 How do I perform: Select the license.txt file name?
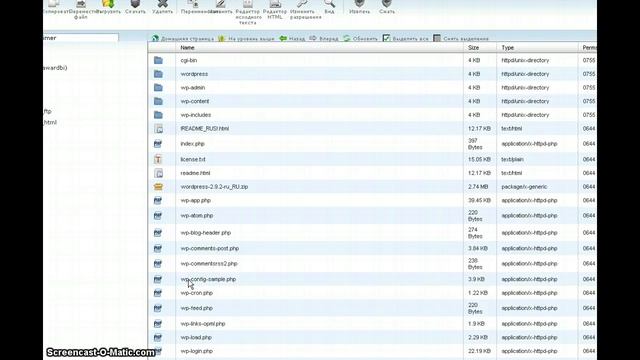pyautogui.click(x=193, y=159)
